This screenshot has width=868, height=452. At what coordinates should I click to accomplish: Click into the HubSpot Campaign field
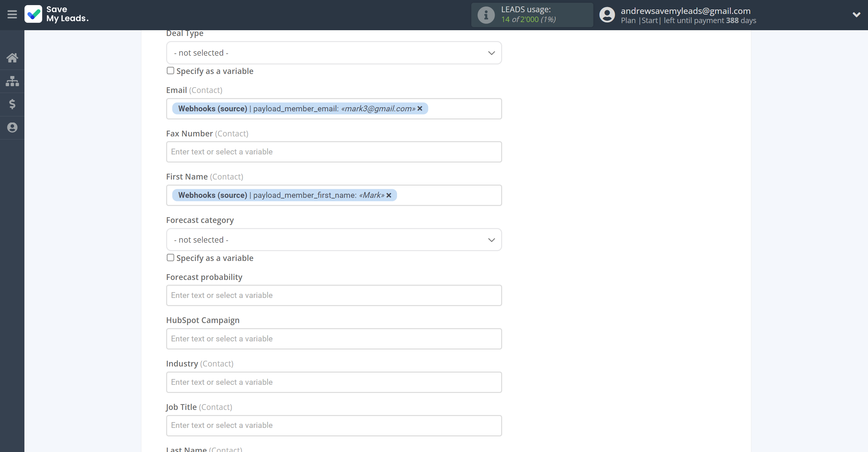point(334,339)
